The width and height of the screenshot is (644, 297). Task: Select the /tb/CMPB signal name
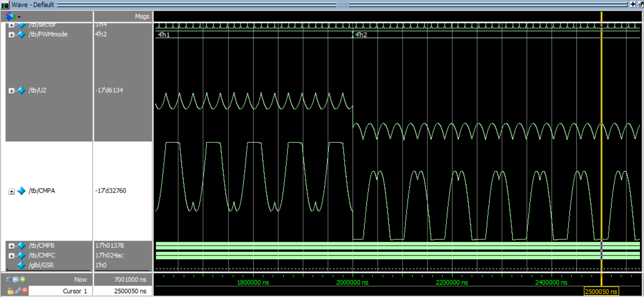click(42, 245)
